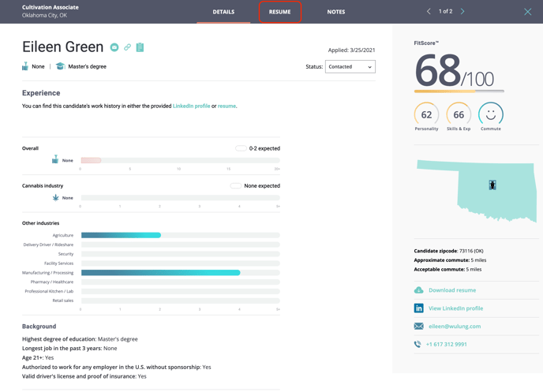543x392 pixels.
Task: Click the LinkedIn logo icon
Action: click(418, 308)
